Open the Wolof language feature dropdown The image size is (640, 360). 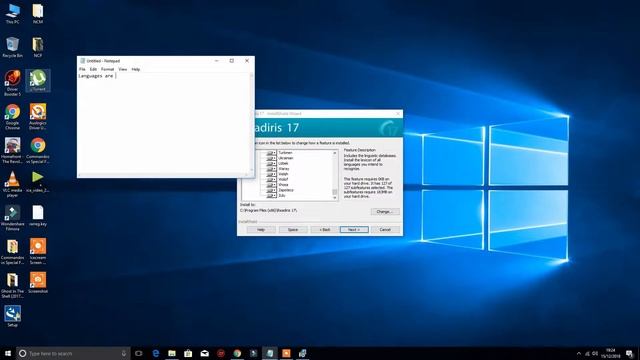coord(271,179)
